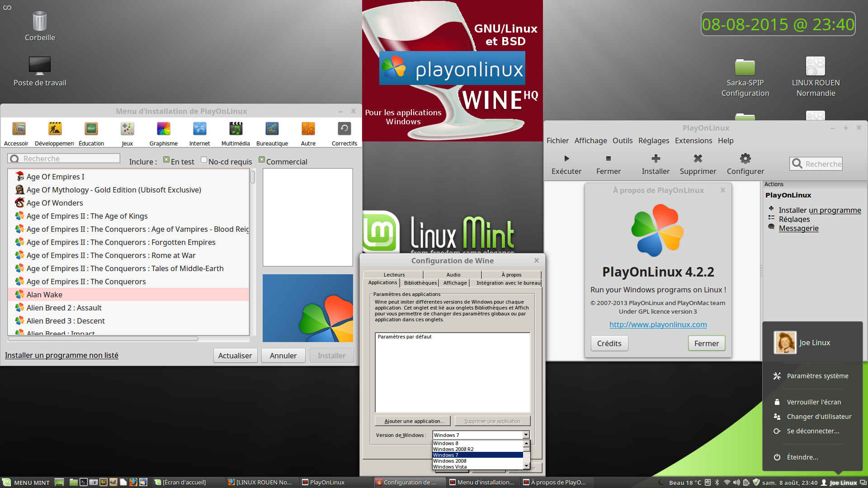
Task: Open the Réglages menu in menu bar
Action: 653,141
